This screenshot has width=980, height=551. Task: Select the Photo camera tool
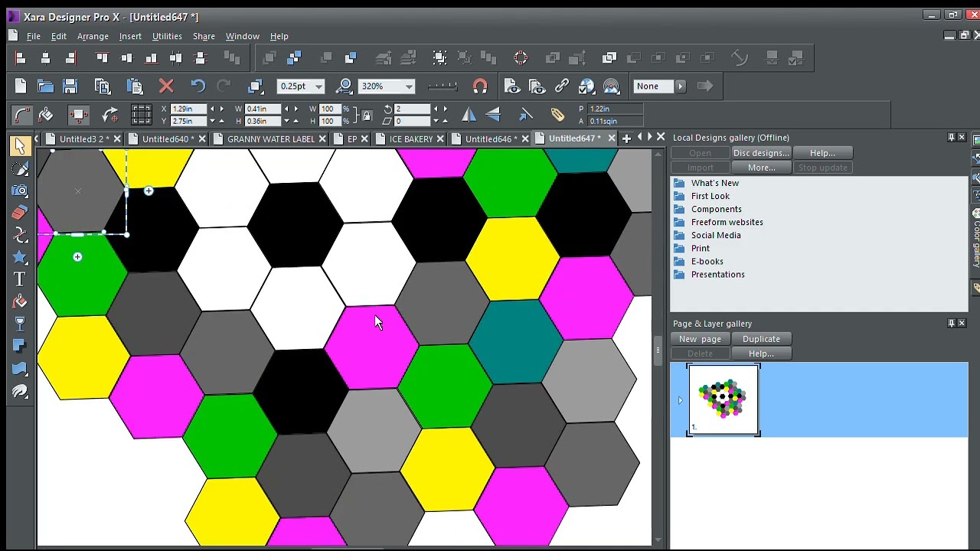coord(20,191)
